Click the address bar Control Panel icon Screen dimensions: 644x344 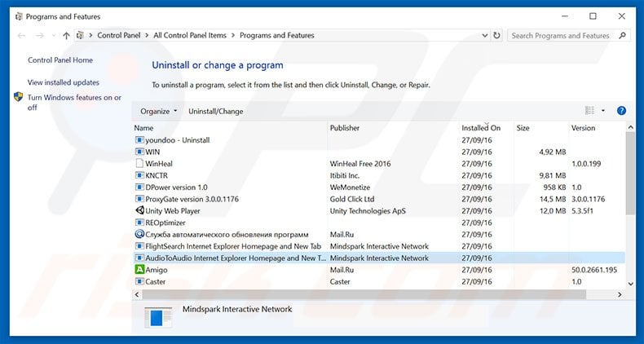80,35
